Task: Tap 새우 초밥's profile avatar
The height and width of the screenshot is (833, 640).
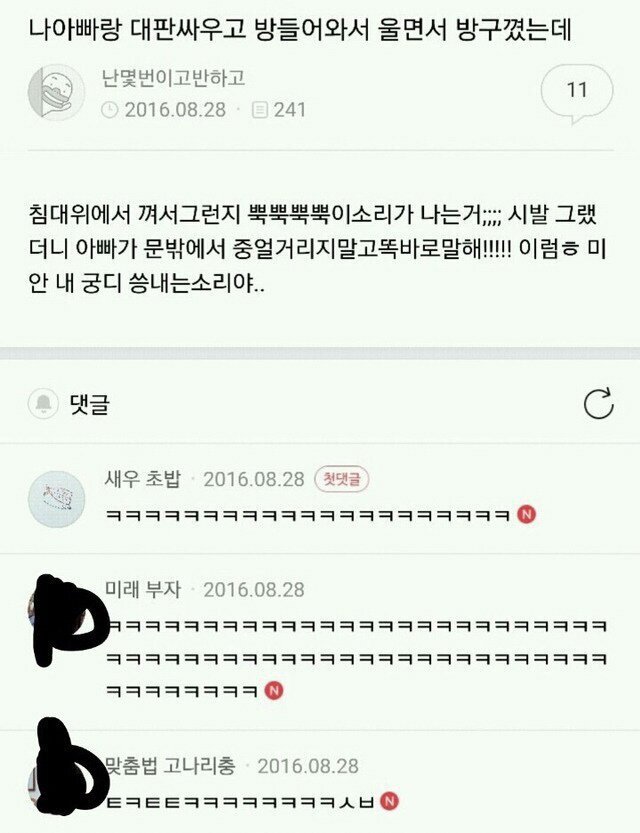Action: tap(56, 499)
